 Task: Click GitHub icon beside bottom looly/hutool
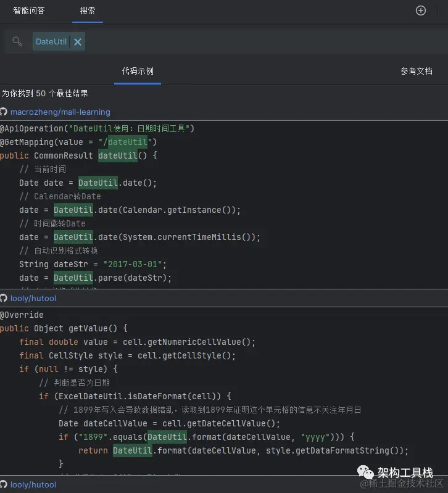point(4,484)
